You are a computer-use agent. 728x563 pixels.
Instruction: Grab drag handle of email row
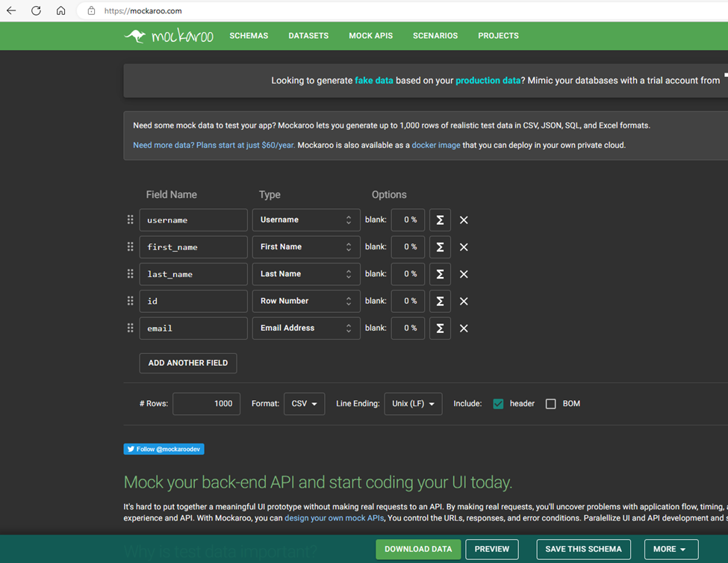130,328
